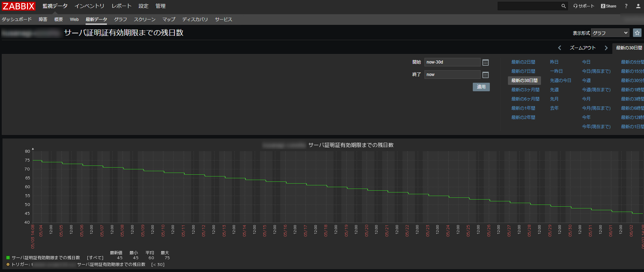Go to previous time period arrow

(559, 48)
